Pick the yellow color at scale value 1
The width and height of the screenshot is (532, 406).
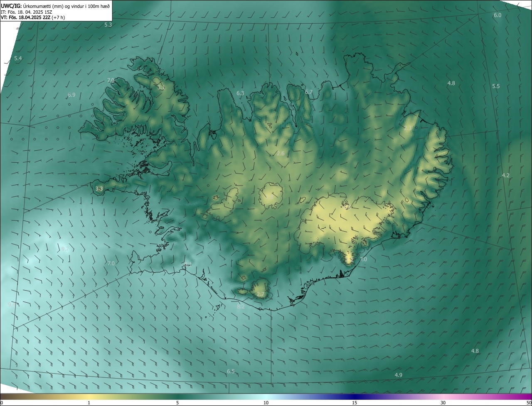(89, 396)
